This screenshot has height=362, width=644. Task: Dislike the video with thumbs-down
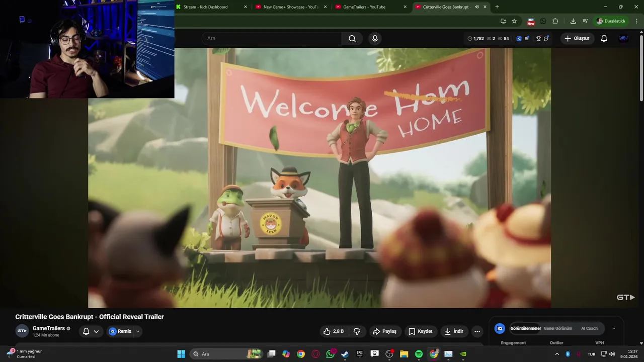[x=357, y=331]
